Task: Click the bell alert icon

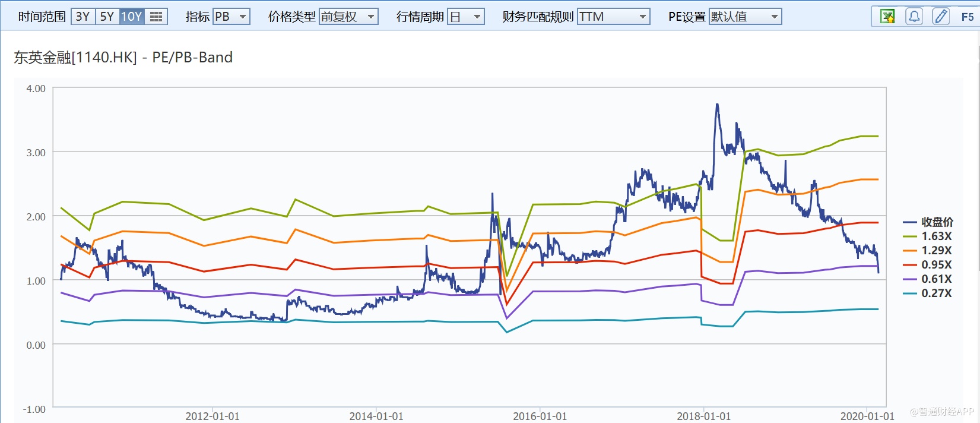Action: 914,17
